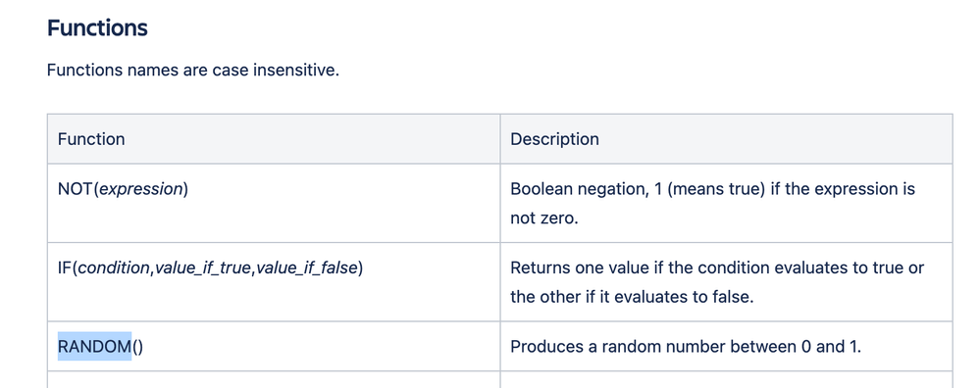Click the random number description
Image resolution: width=980 pixels, height=388 pixels.
pyautogui.click(x=686, y=346)
